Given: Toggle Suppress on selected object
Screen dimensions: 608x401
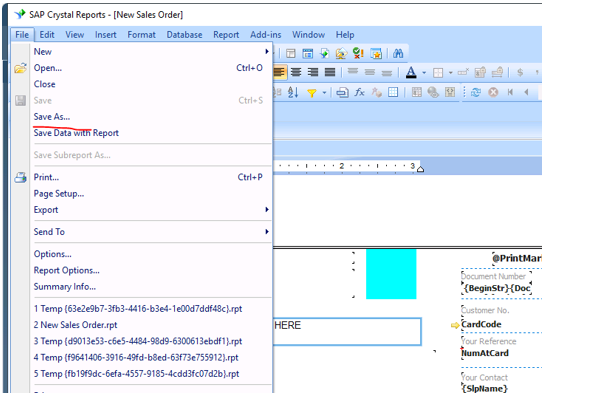Looking at the screenshot, I should (x=463, y=72).
